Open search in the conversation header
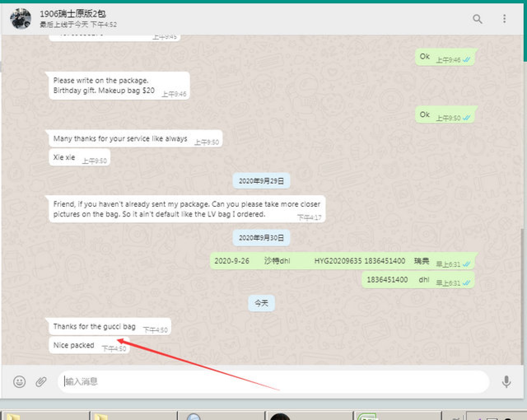Viewport: 527px width, 420px height. [x=477, y=19]
